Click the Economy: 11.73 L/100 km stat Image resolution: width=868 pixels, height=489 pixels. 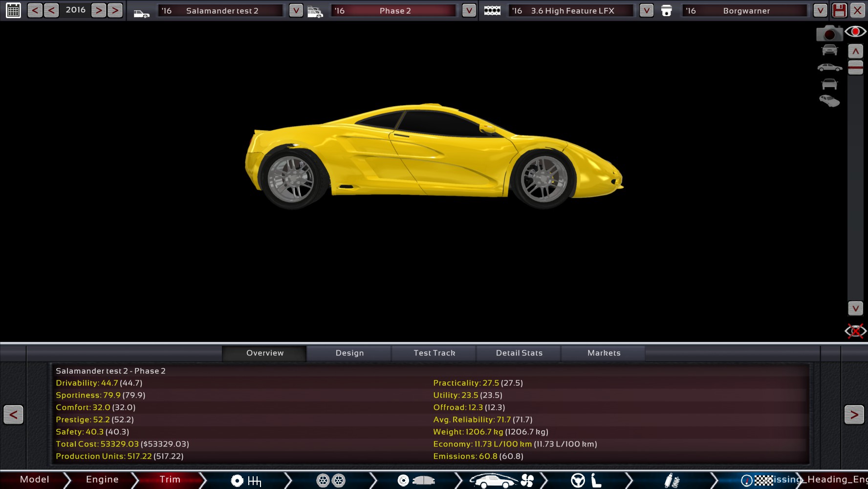point(515,444)
